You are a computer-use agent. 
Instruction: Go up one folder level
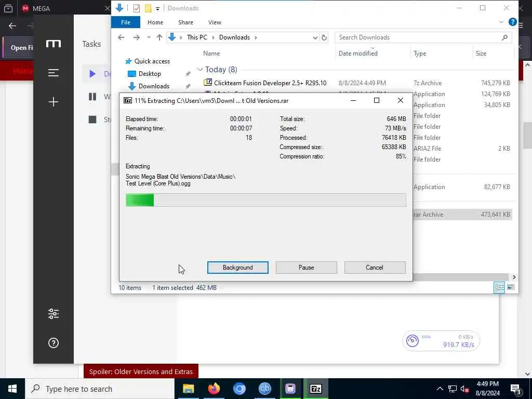[x=159, y=37]
